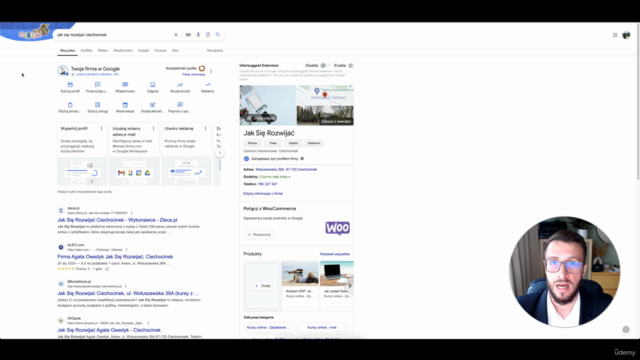Open result options dots next to 24Opole URL
640x360 pixels.
point(148,323)
